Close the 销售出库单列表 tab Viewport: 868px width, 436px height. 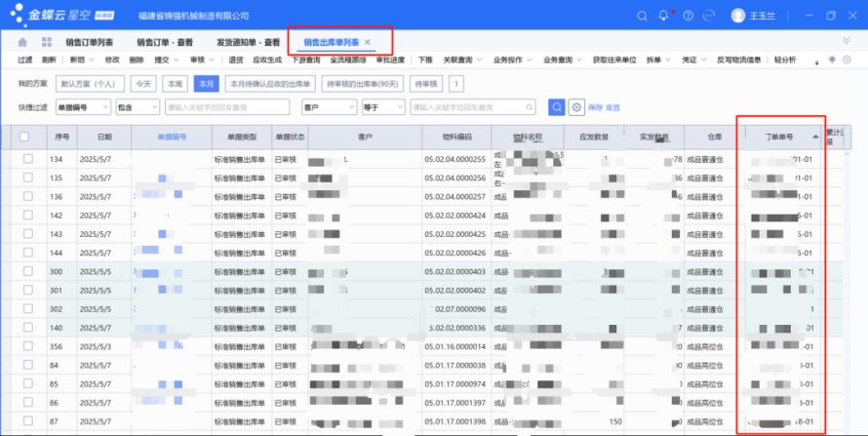tap(368, 43)
